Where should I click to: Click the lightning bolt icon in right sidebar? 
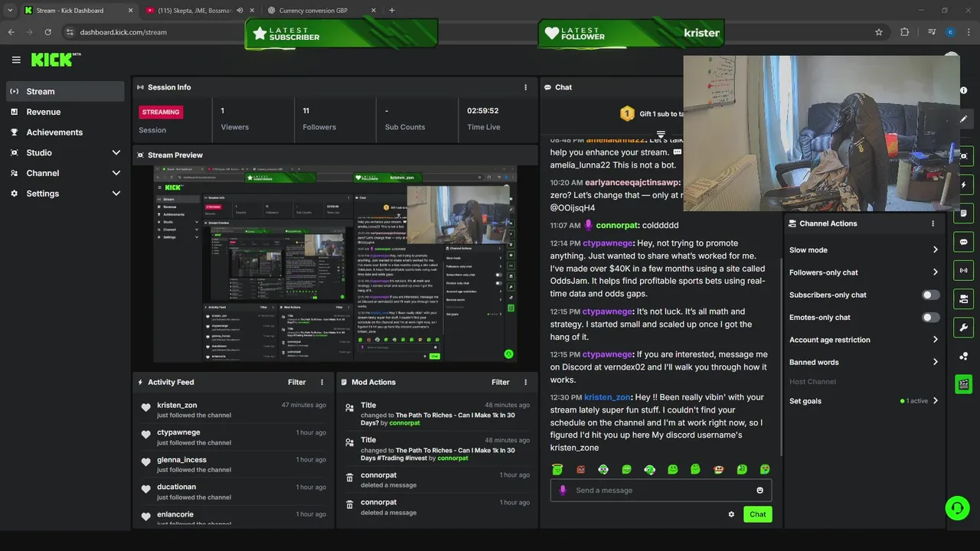coord(963,185)
